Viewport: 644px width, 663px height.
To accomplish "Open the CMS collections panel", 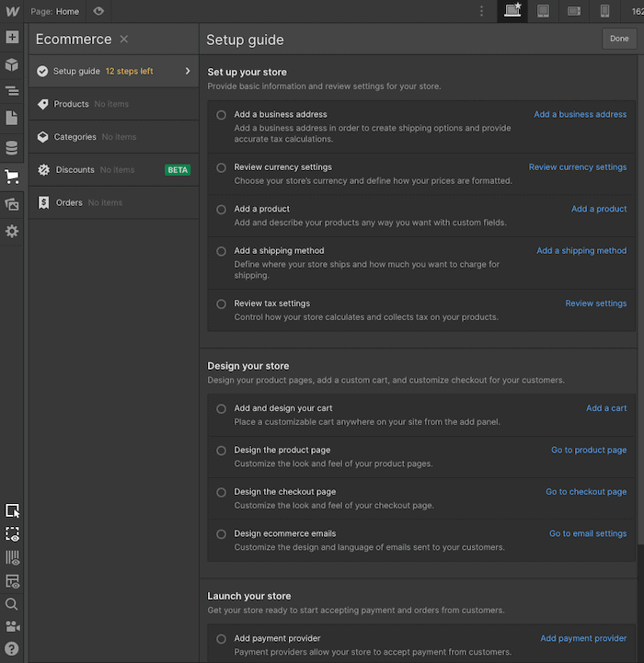I will tap(12, 148).
